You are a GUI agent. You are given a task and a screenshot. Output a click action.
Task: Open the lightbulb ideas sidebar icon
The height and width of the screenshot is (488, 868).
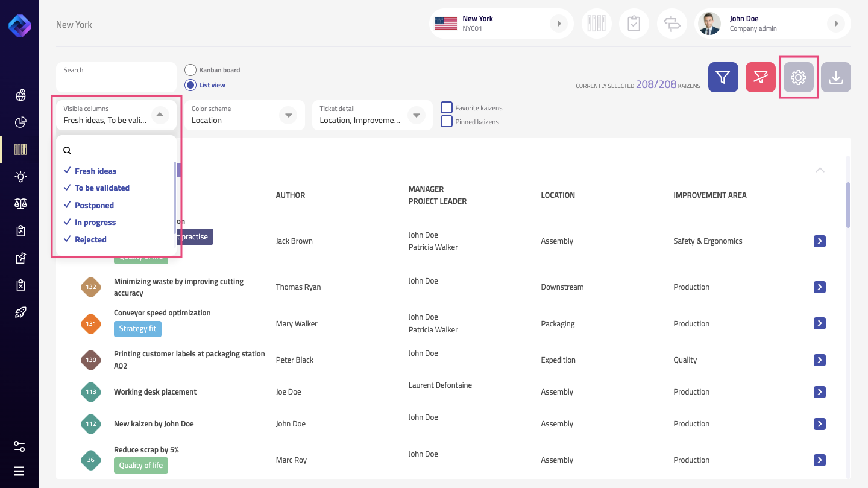pyautogui.click(x=20, y=177)
